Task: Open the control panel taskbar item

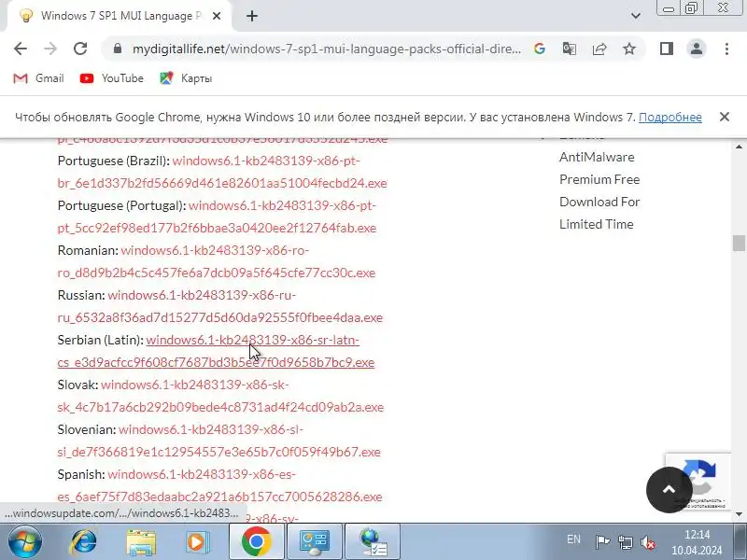Action: coord(314,541)
